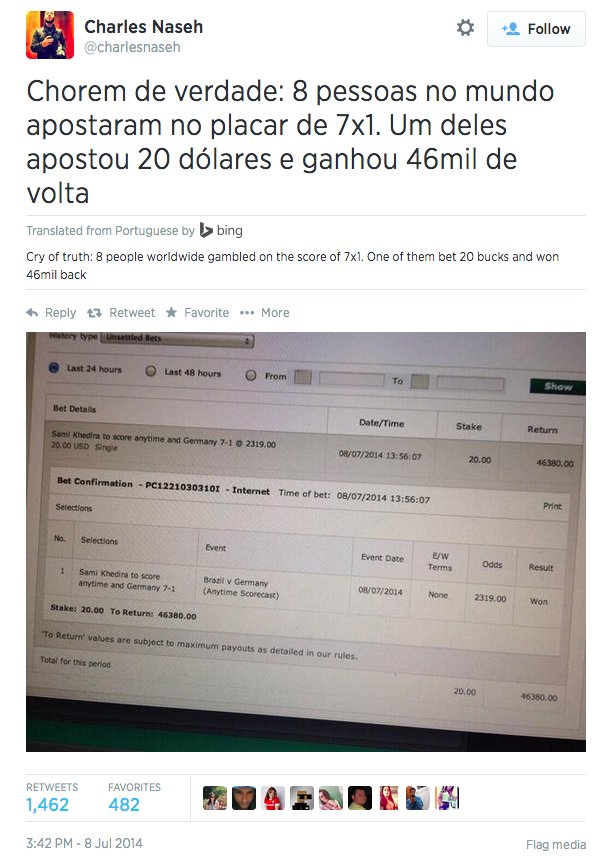Click the Favorite star icon
This screenshot has width=609, height=856.
(x=170, y=312)
